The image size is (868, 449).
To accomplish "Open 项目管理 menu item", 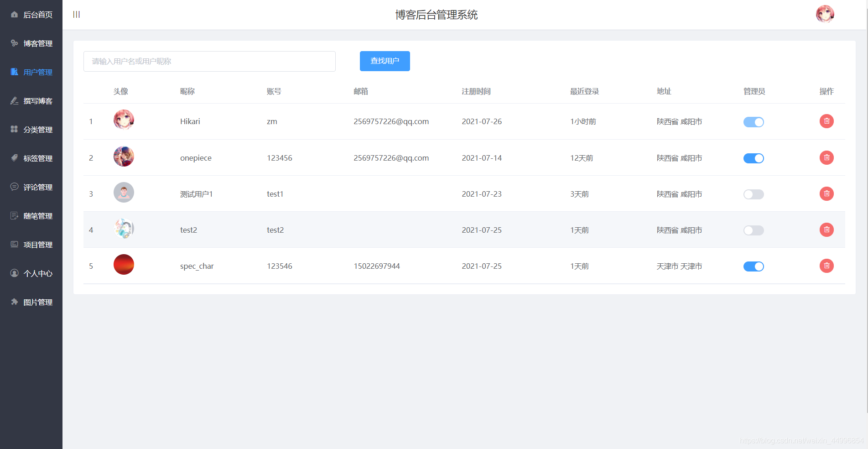I will click(x=31, y=245).
